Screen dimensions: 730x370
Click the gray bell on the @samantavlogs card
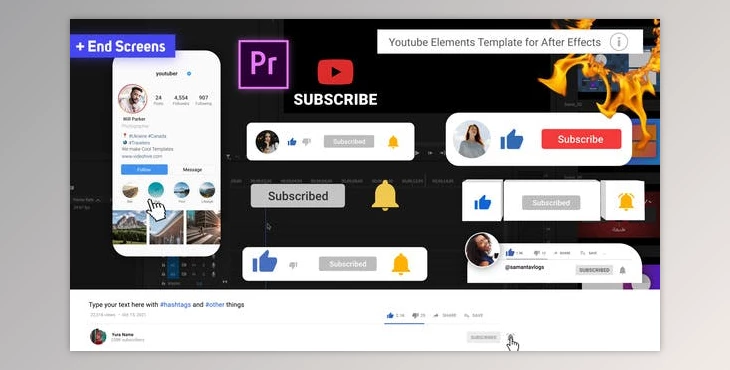point(622,270)
